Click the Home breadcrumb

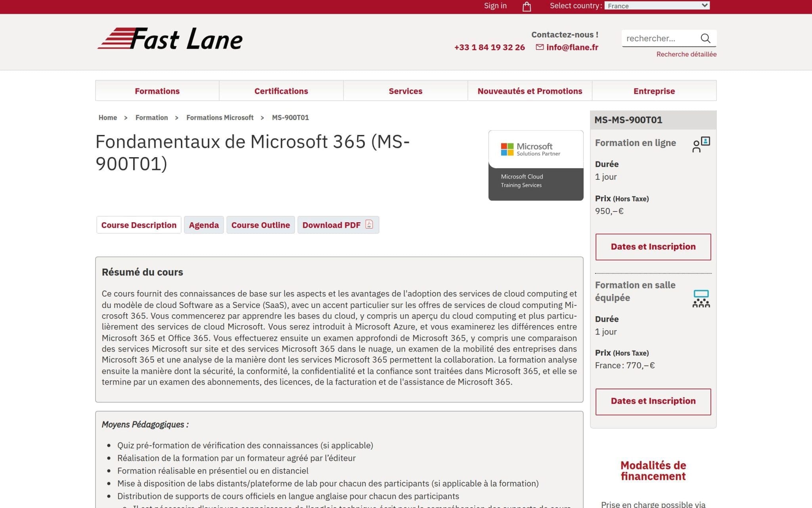coord(107,117)
